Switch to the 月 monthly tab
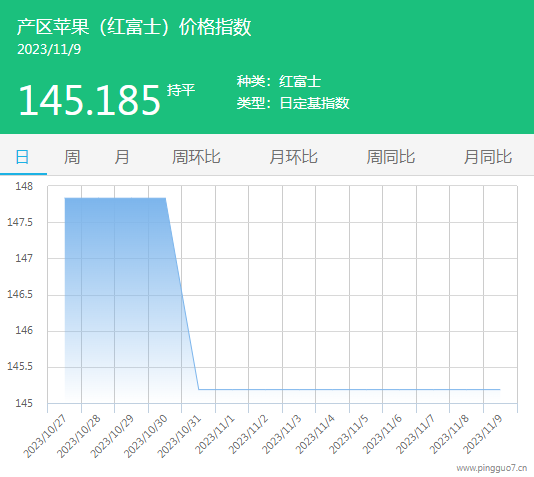The image size is (534, 477). pyautogui.click(x=122, y=157)
